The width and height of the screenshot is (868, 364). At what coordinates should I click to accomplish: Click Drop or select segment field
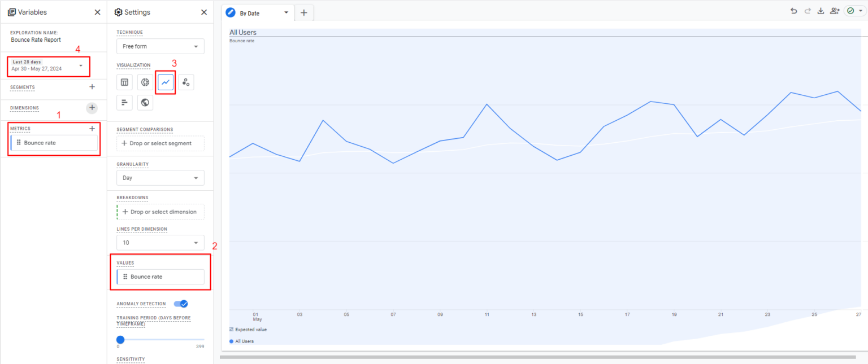pos(160,143)
